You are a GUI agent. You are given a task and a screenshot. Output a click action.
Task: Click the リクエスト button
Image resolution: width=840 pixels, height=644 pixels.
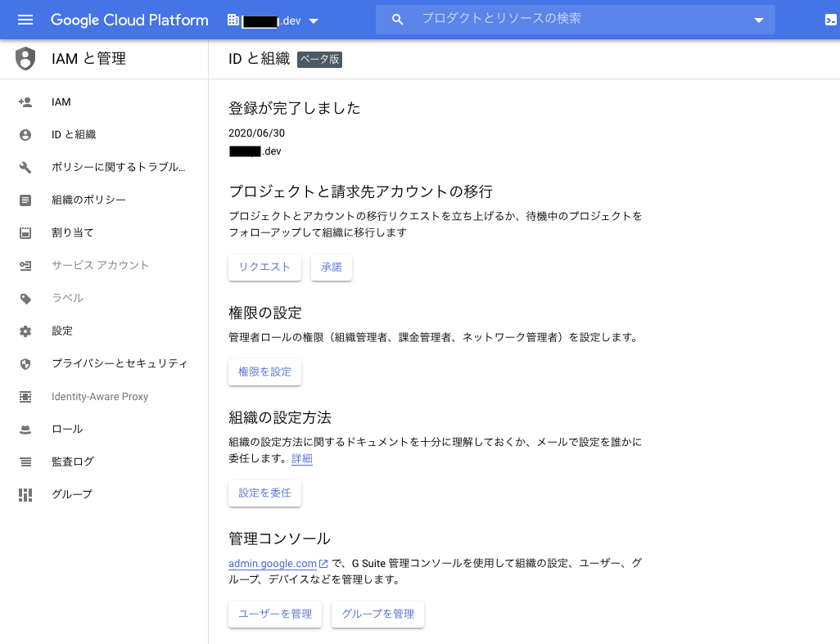(x=264, y=267)
